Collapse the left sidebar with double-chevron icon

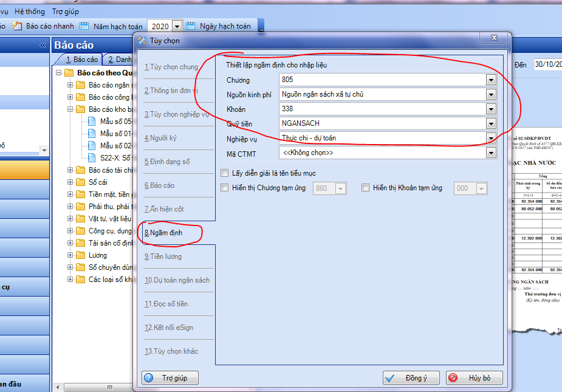coord(43,45)
